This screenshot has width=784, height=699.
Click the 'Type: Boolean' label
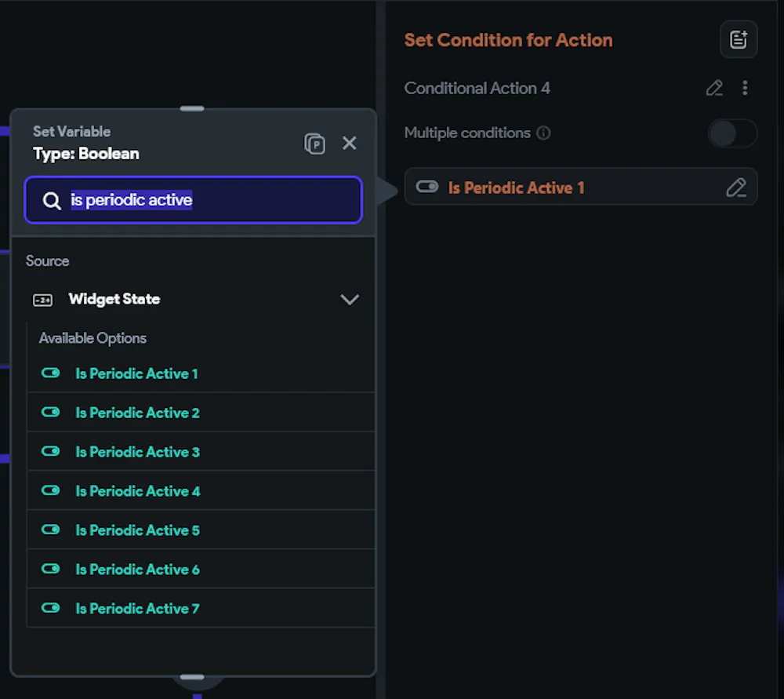tap(86, 154)
